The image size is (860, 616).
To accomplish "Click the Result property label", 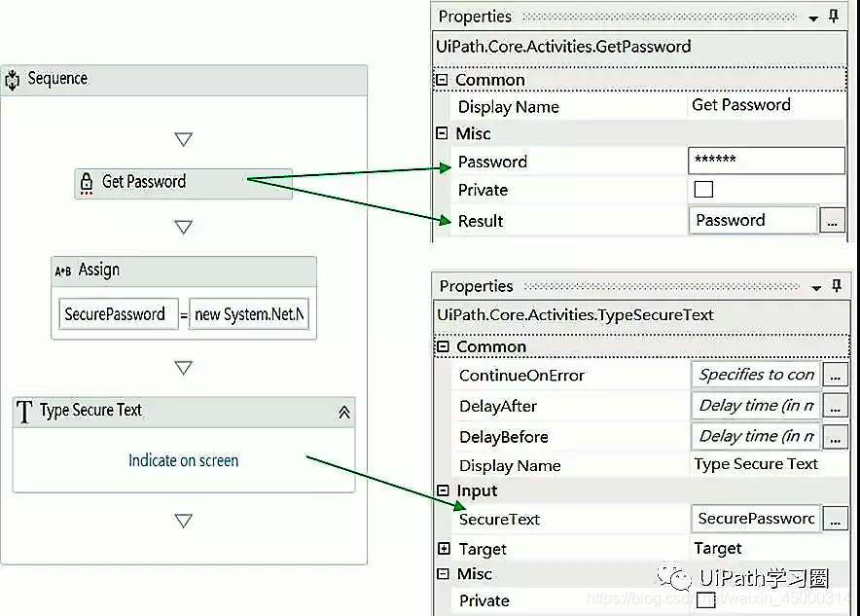I will pos(481,221).
